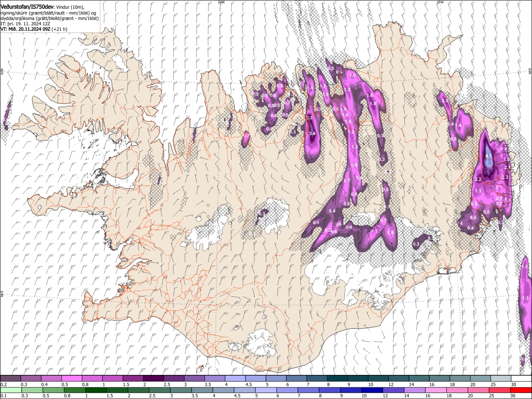Click the 20W longitude label at top

pyautogui.click(x=221, y=2)
